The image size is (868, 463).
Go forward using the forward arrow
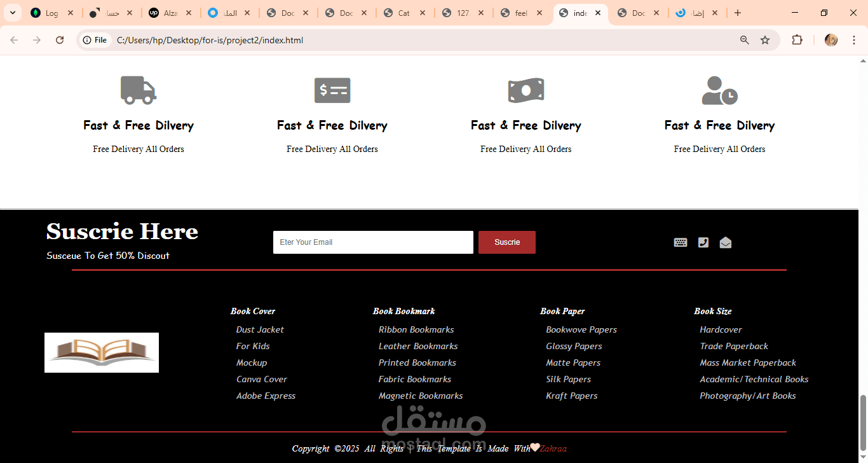tap(37, 40)
